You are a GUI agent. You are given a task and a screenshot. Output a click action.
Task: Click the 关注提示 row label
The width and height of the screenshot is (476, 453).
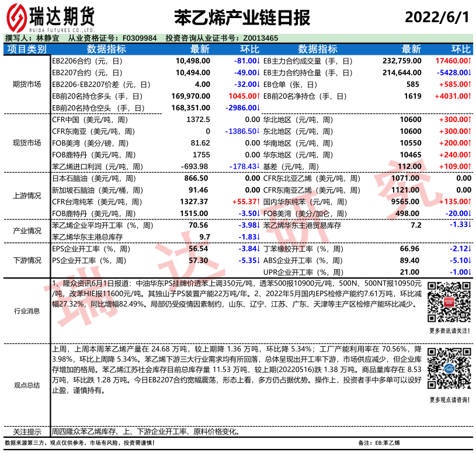27,432
